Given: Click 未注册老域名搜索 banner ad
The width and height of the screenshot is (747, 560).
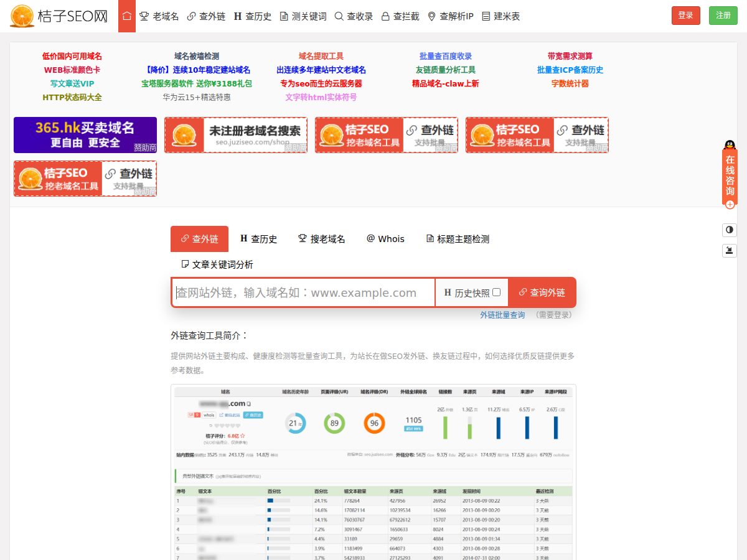Looking at the screenshot, I should coord(236,135).
